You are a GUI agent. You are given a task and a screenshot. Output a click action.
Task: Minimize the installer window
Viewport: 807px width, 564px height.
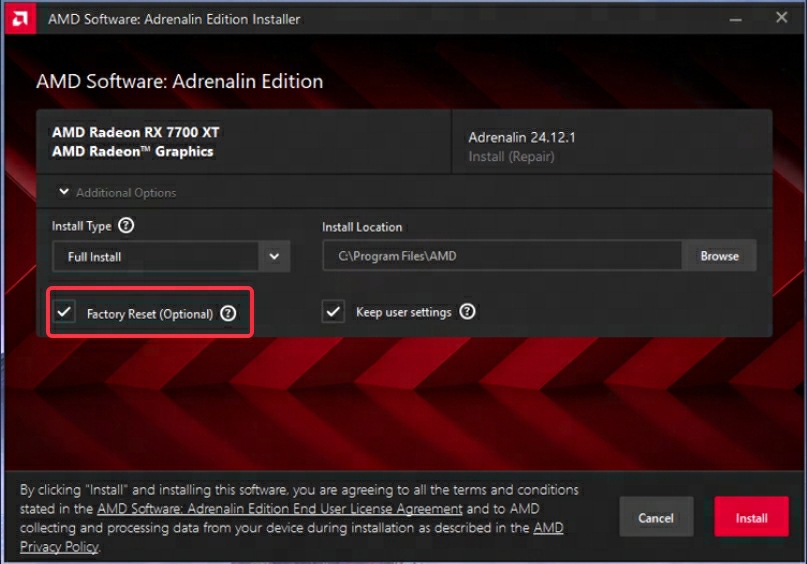[x=735, y=20]
